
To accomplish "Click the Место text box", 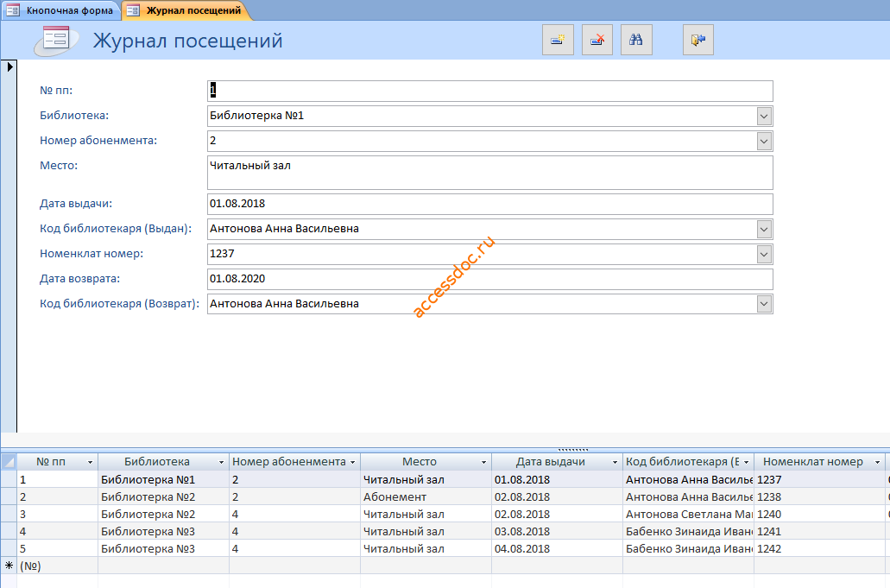I will coord(489,173).
